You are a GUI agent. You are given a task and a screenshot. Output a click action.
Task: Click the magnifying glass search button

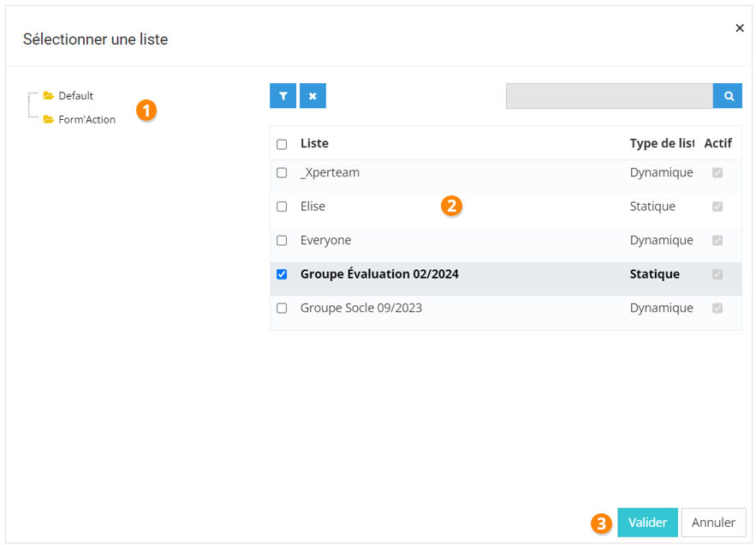tap(728, 96)
